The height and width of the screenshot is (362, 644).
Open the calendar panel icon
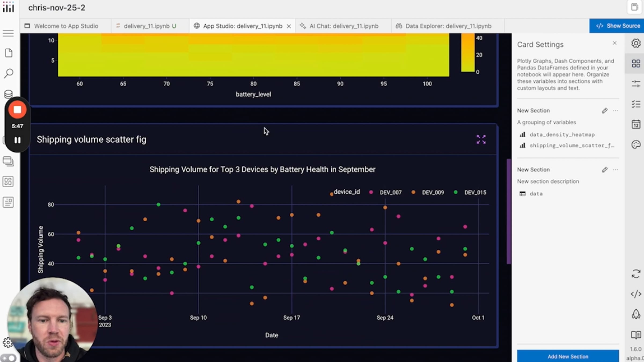[636, 124]
